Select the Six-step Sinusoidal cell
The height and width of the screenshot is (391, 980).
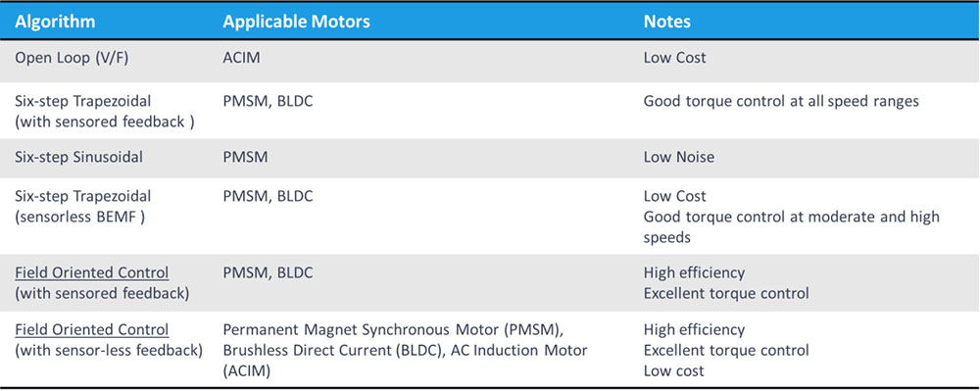point(78,156)
